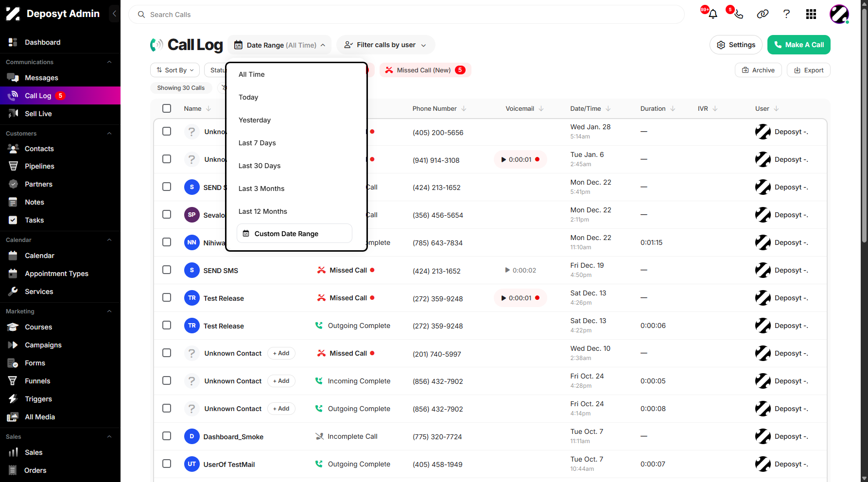Choose Last 3 Months option
This screenshot has height=482, width=868.
pos(295,189)
